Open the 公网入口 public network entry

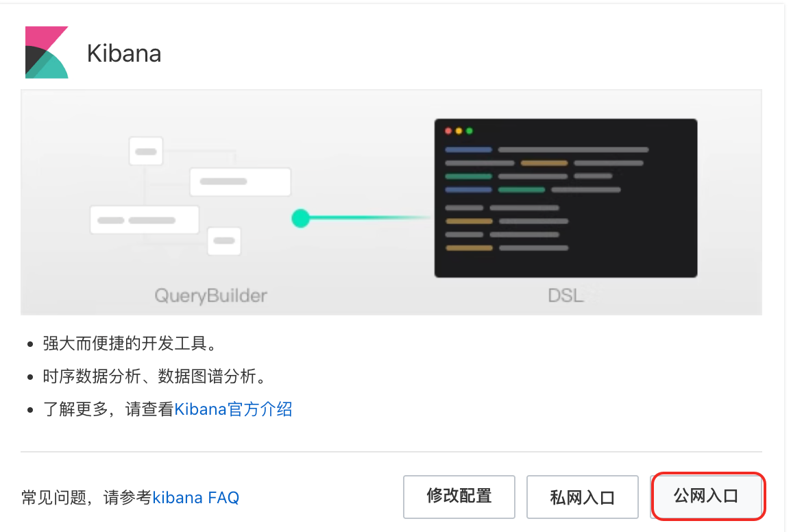coord(706,496)
